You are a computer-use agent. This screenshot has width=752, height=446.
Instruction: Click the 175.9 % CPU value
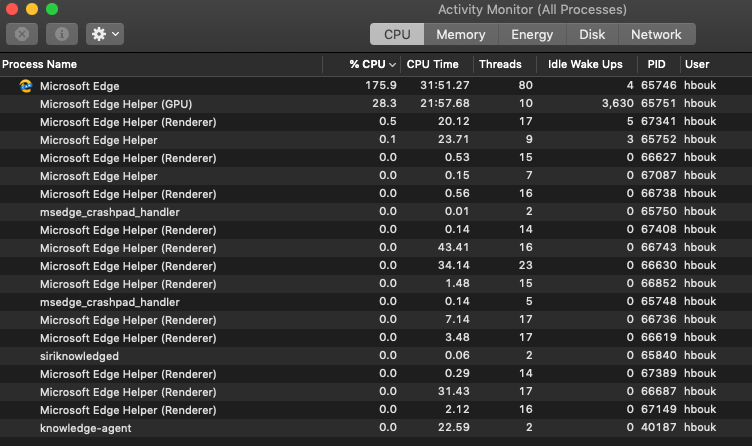coord(381,85)
